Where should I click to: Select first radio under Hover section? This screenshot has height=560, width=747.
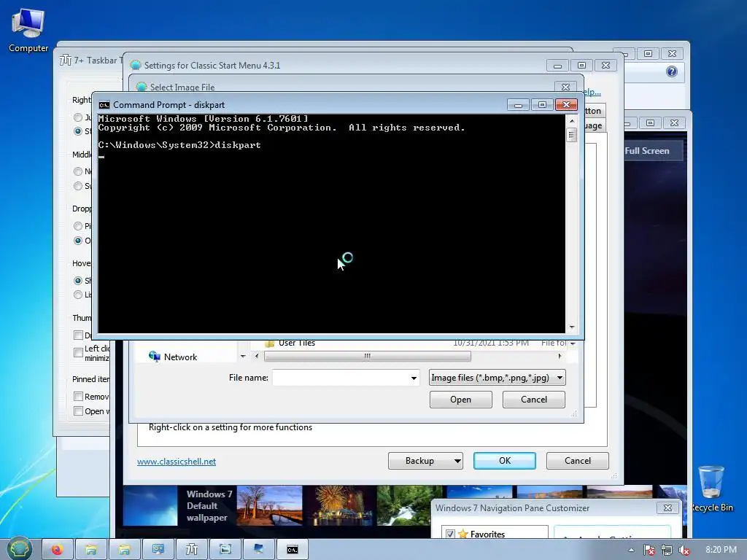pos(78,281)
